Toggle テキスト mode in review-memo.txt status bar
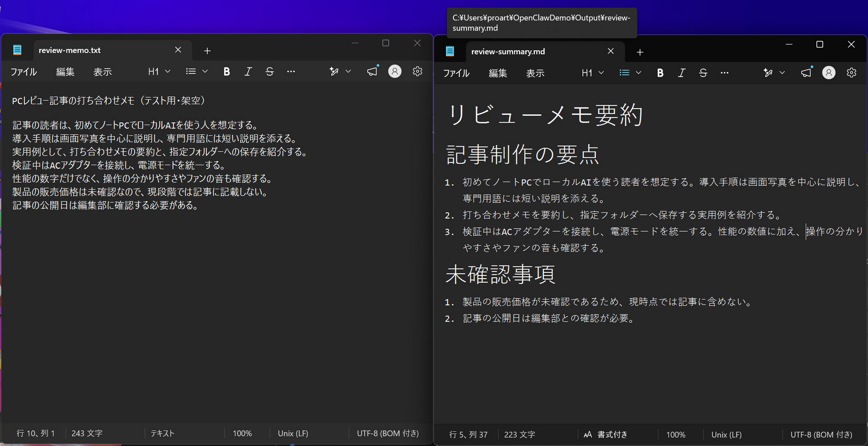868x446 pixels. pyautogui.click(x=162, y=433)
